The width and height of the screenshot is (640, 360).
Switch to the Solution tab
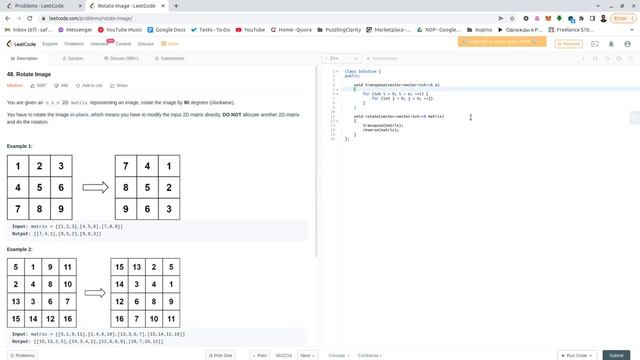click(73, 58)
